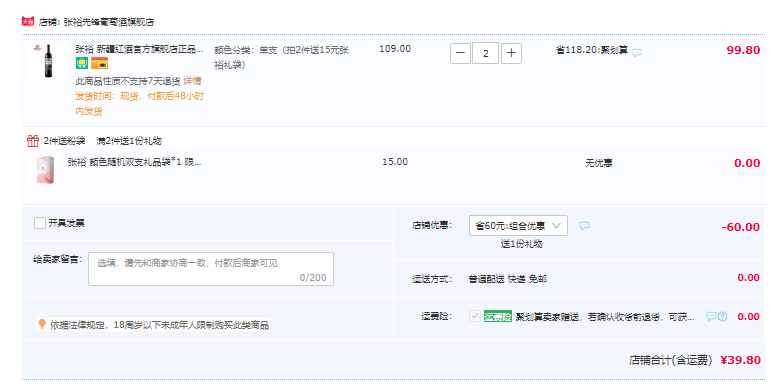The image size is (771, 390).
Task: Click the green service badge under the product title
Action: pos(82,63)
